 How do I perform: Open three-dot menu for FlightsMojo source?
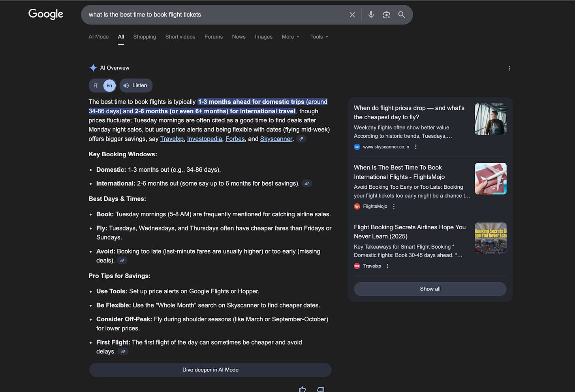(x=394, y=206)
